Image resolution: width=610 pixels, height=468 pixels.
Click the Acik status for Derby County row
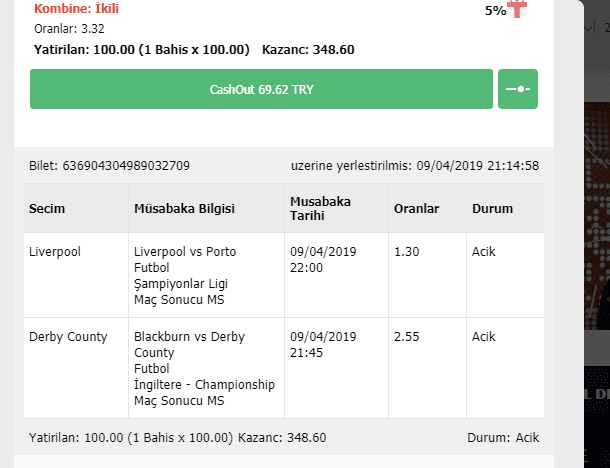pos(484,337)
